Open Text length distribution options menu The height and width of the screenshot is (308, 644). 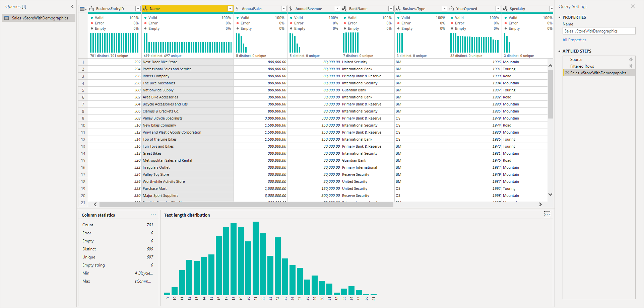tap(547, 215)
